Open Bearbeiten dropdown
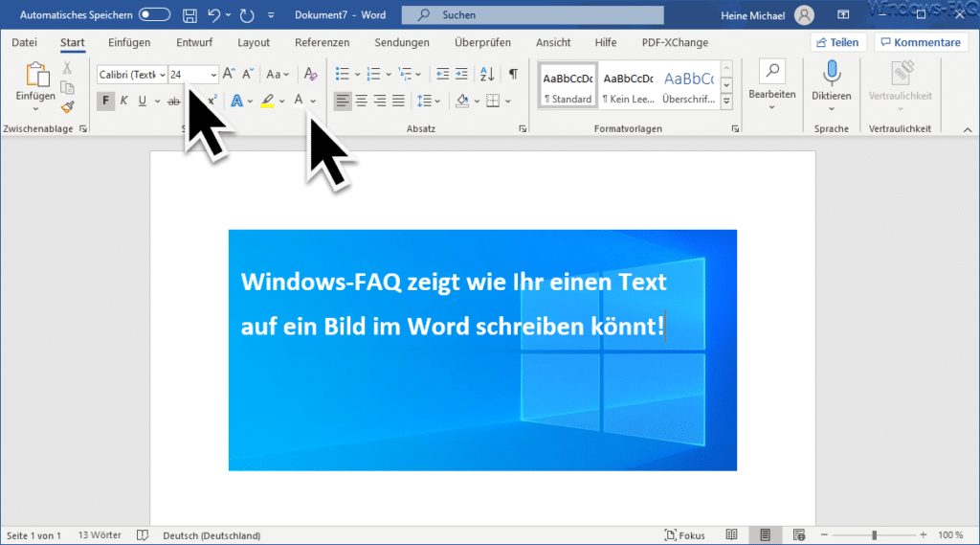This screenshot has width=980, height=545. click(772, 84)
